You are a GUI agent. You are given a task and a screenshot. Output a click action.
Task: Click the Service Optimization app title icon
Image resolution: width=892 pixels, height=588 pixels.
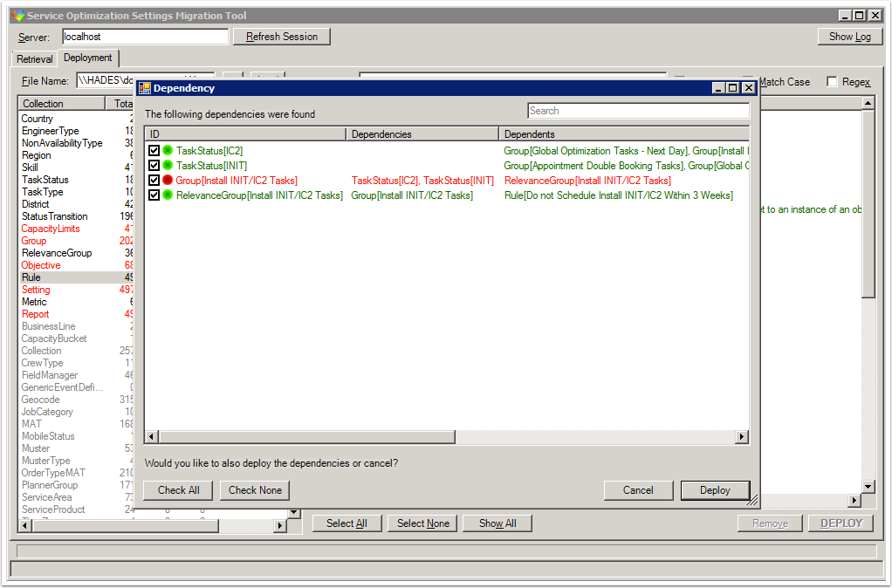[x=17, y=16]
